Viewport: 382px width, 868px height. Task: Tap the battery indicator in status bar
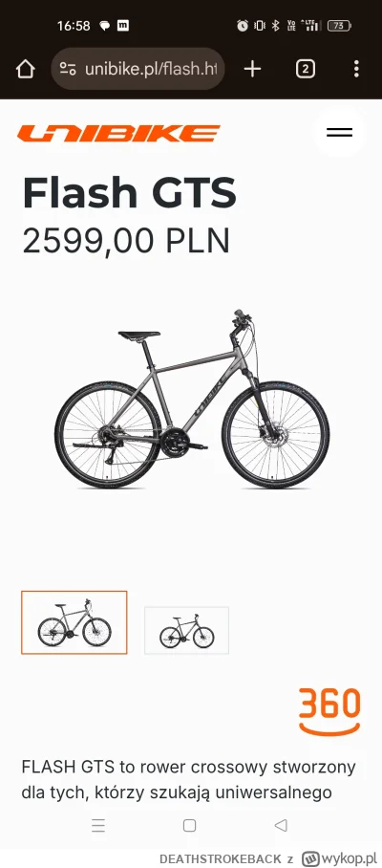click(x=339, y=26)
